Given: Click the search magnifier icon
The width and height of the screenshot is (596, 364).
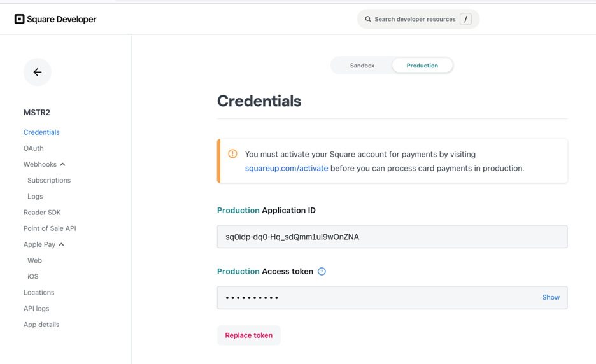Looking at the screenshot, I should pyautogui.click(x=368, y=19).
